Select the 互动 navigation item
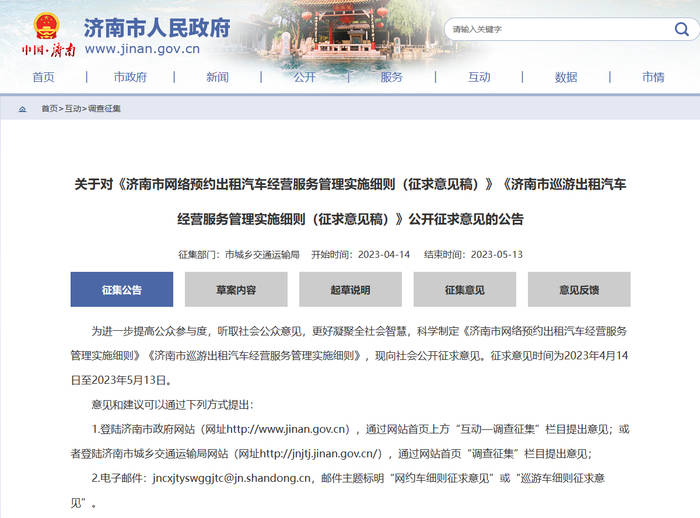 (x=479, y=77)
